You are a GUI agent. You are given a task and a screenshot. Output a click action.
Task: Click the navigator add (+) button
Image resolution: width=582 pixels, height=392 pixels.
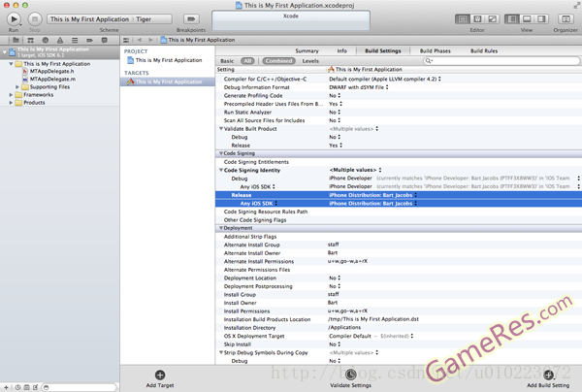click(x=6, y=387)
